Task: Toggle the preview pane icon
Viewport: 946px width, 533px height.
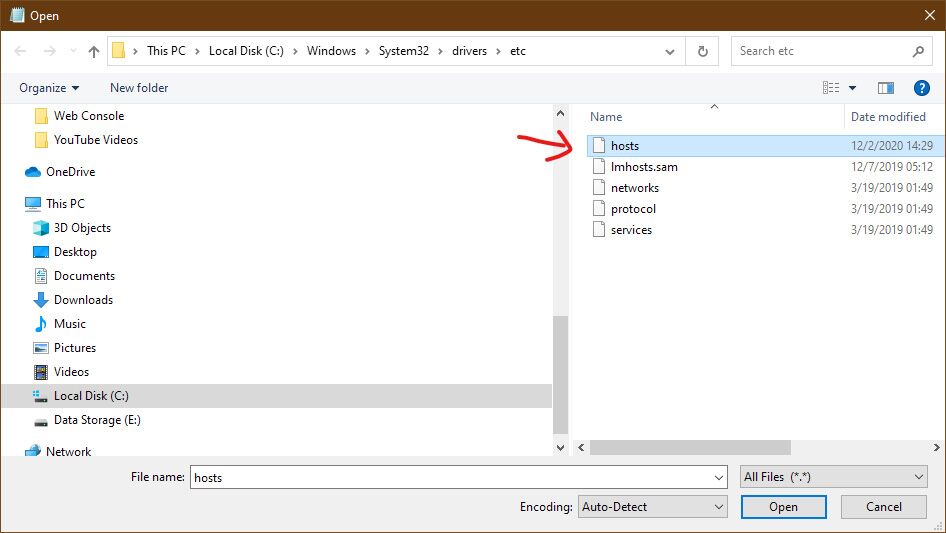Action: pos(885,88)
